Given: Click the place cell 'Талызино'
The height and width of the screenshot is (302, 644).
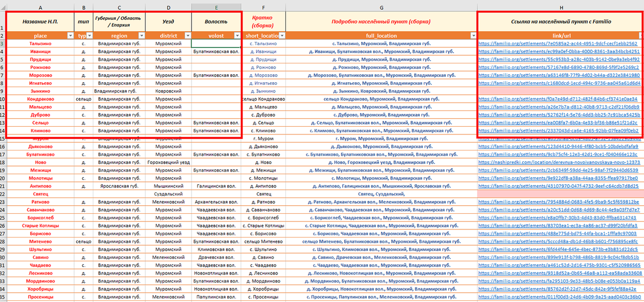Looking at the screenshot, I should (x=41, y=43).
